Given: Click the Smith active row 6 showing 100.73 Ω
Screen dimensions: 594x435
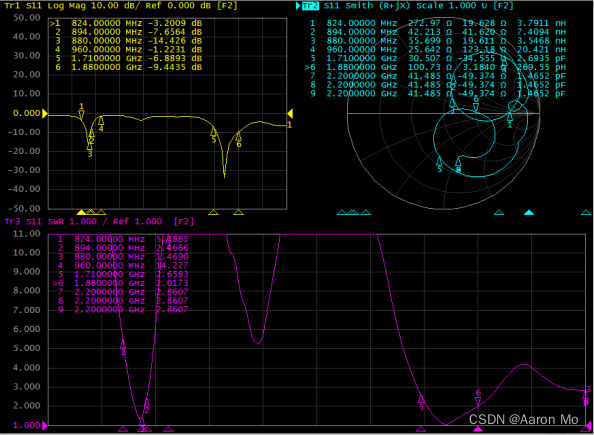Looking at the screenshot, I should [436, 67].
